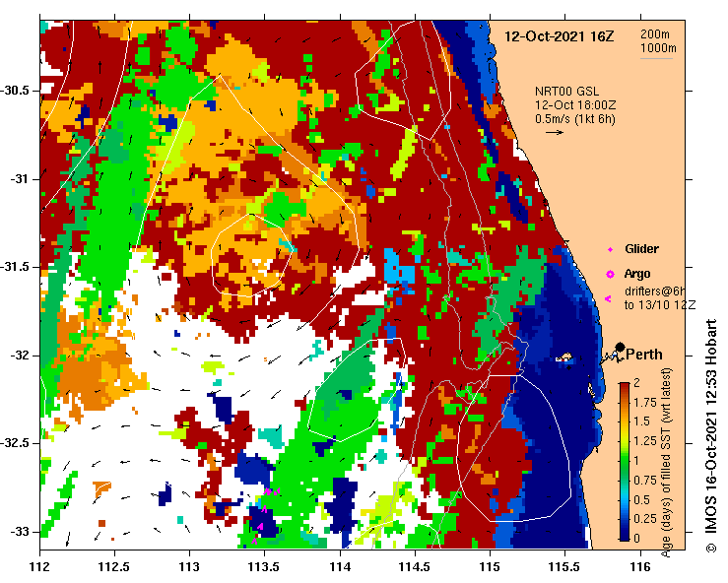
Task: Click the SST age color bar
Action: 625,462
